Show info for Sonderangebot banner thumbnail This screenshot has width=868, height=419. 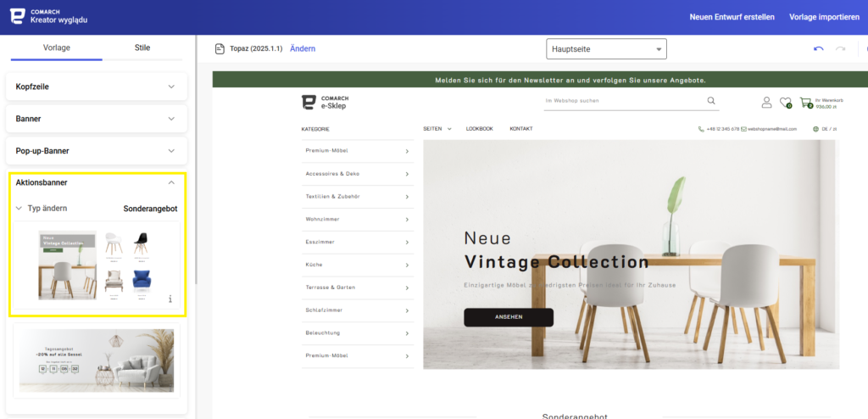click(170, 299)
